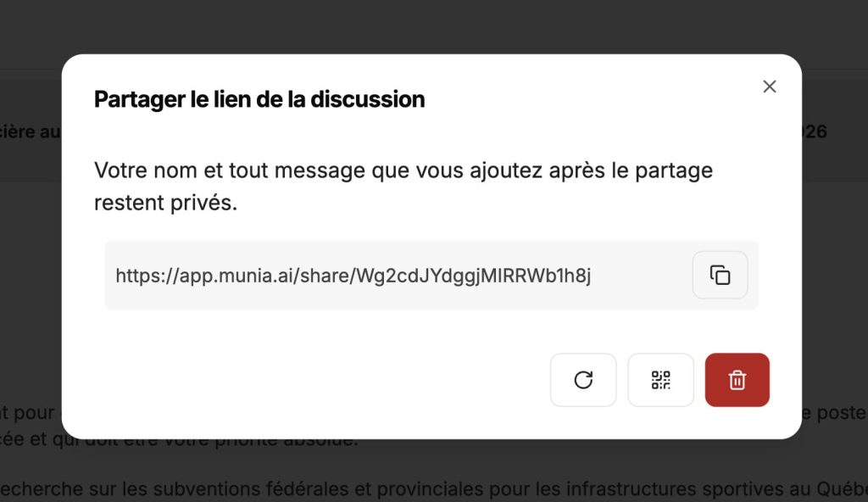Regenerate the share link with refresh icon
The height and width of the screenshot is (502, 868).
(x=583, y=380)
